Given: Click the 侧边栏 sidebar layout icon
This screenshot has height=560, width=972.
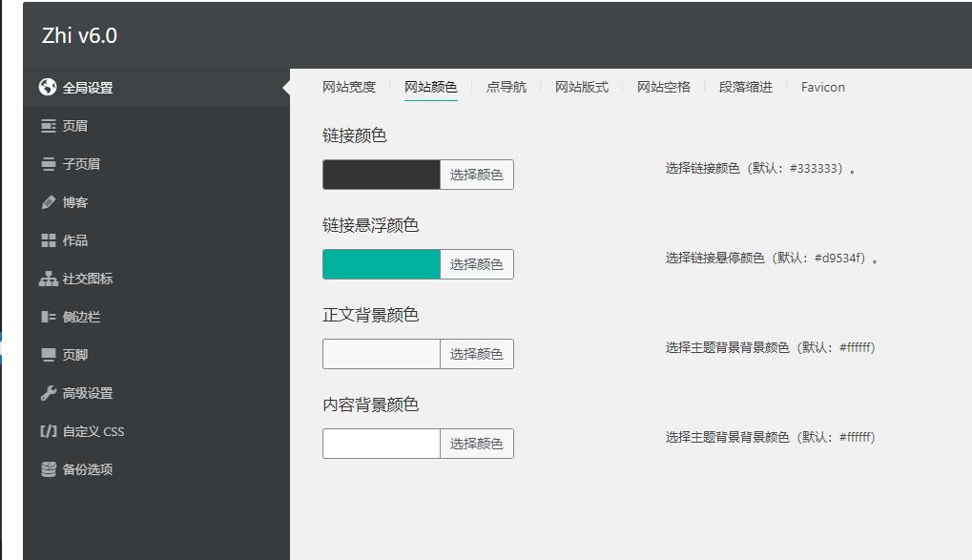Looking at the screenshot, I should 49,317.
